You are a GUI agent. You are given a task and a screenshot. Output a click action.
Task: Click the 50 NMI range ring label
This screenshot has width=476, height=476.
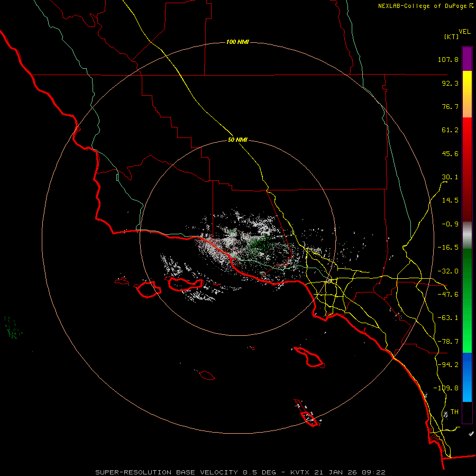point(237,140)
